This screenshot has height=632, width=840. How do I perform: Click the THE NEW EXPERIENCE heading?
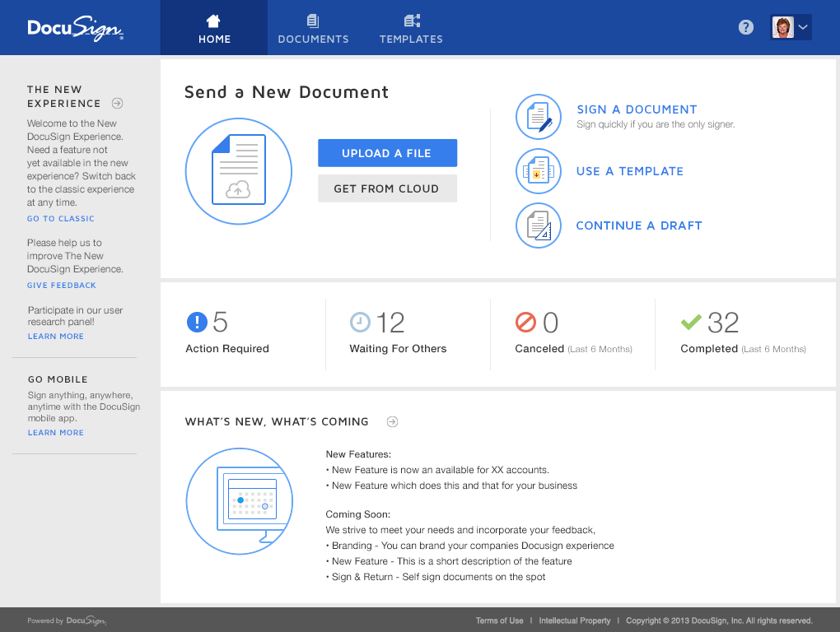click(63, 96)
